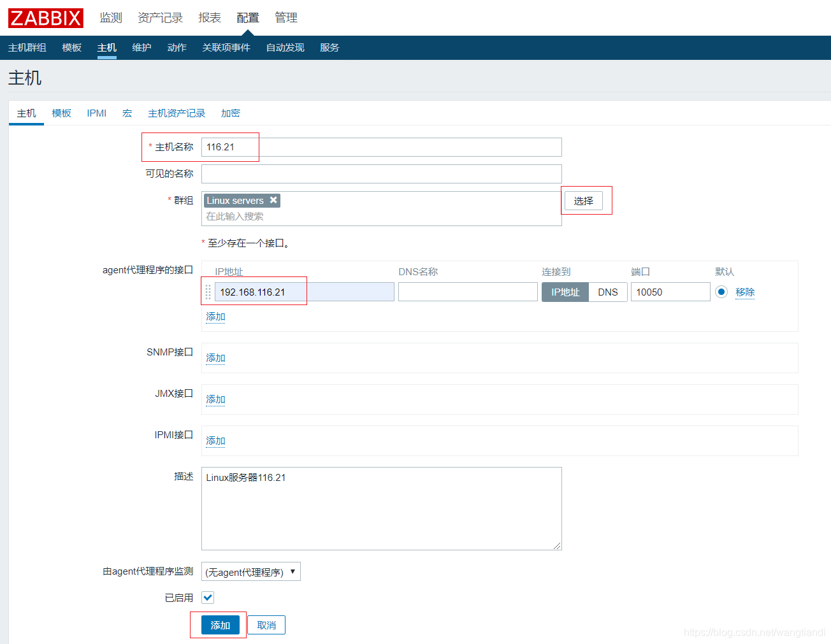Select DNS connect-to option
Image resolution: width=831 pixels, height=644 pixels.
click(x=608, y=292)
